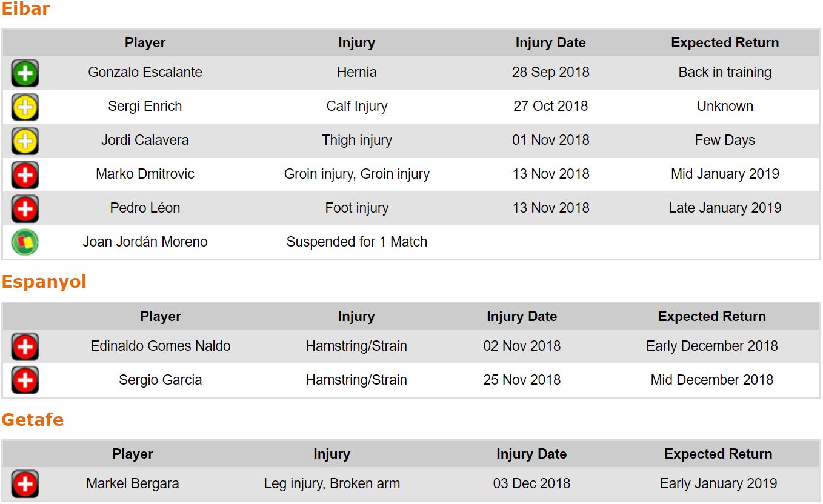Click Markel Bergara's 'Early January 2019' return cell
823x504 pixels.
(718, 484)
